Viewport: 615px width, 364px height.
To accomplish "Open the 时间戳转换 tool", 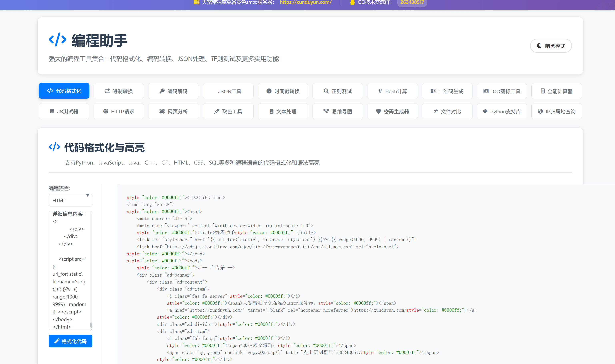I will click(283, 91).
